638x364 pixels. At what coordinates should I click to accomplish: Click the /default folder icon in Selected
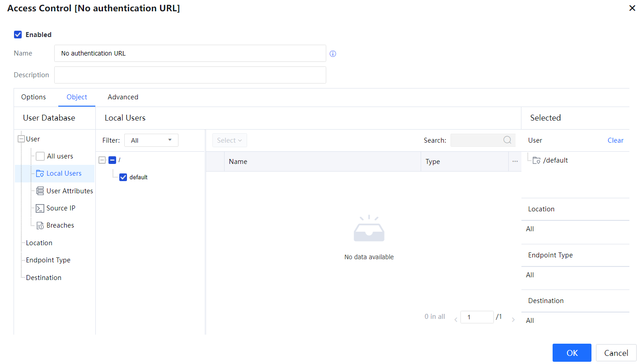pyautogui.click(x=536, y=160)
